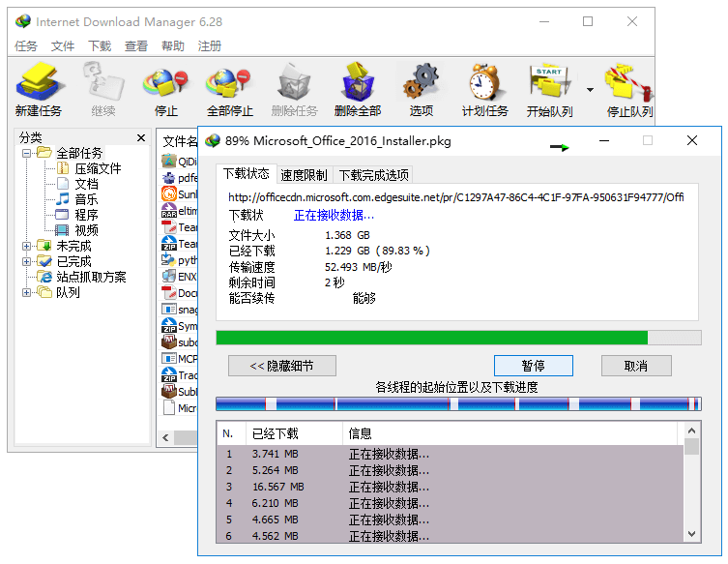Click the snag file row icon

(168, 309)
